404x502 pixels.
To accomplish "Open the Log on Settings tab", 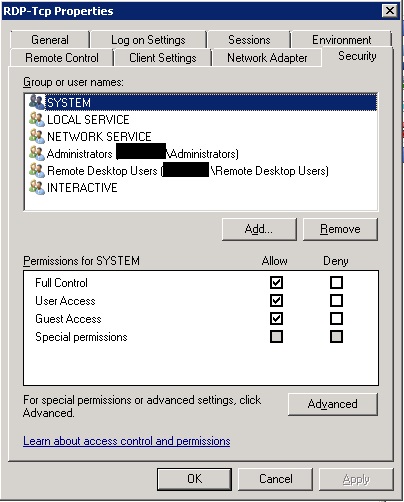I will click(x=148, y=40).
